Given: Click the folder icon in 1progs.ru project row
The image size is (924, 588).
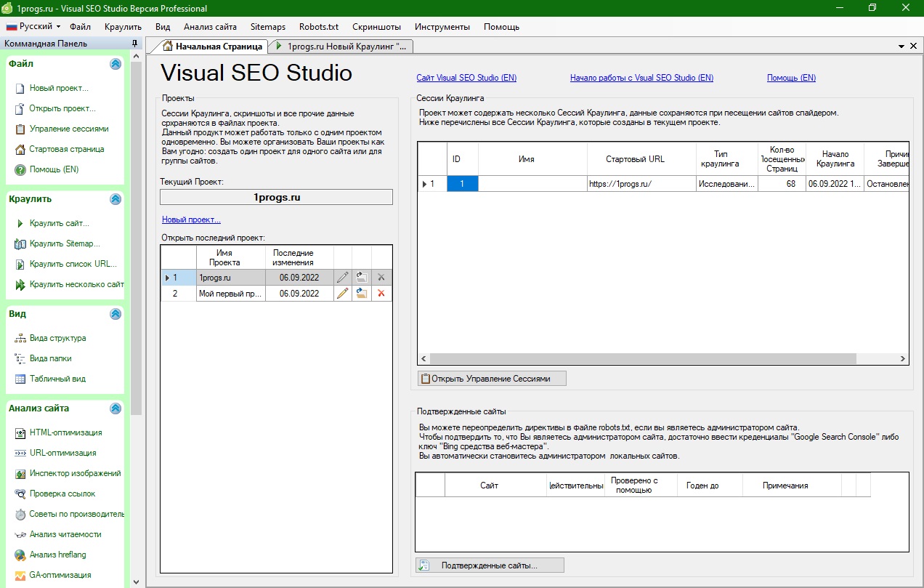Looking at the screenshot, I should point(361,277).
